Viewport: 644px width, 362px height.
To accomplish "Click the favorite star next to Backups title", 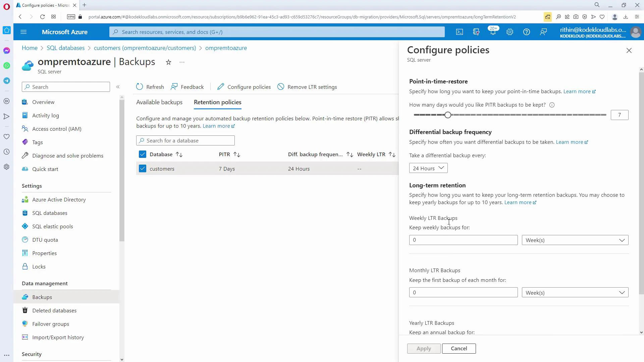I will (x=168, y=62).
